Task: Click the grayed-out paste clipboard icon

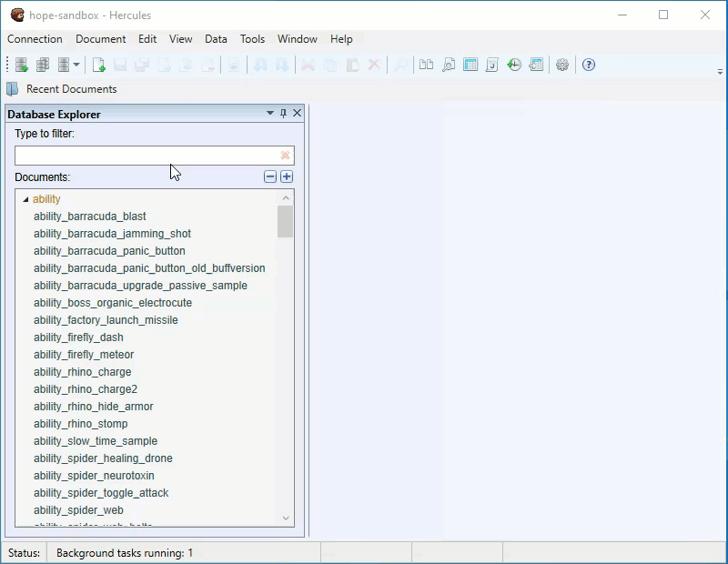Action: 352,65
